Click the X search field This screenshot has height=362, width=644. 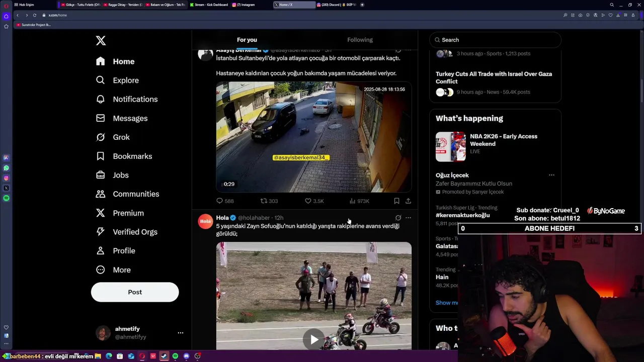[496, 40]
